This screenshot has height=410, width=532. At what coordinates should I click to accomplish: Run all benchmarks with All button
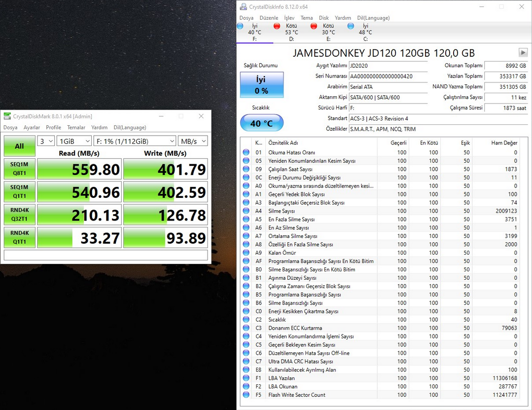coord(19,146)
